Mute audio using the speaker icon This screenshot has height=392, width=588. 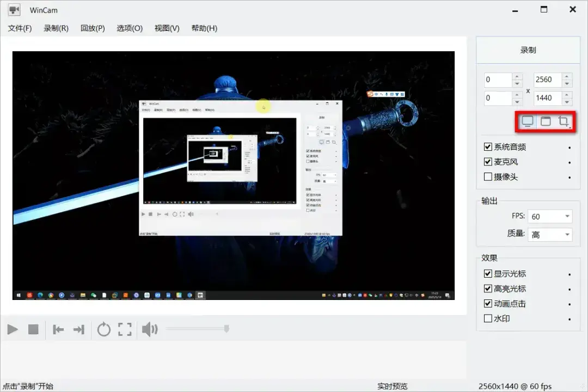(149, 329)
